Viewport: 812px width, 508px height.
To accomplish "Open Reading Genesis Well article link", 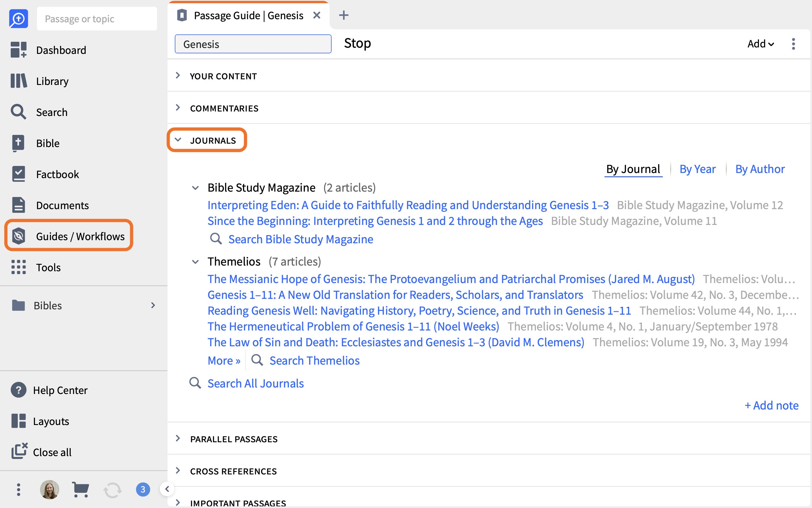I will [419, 310].
